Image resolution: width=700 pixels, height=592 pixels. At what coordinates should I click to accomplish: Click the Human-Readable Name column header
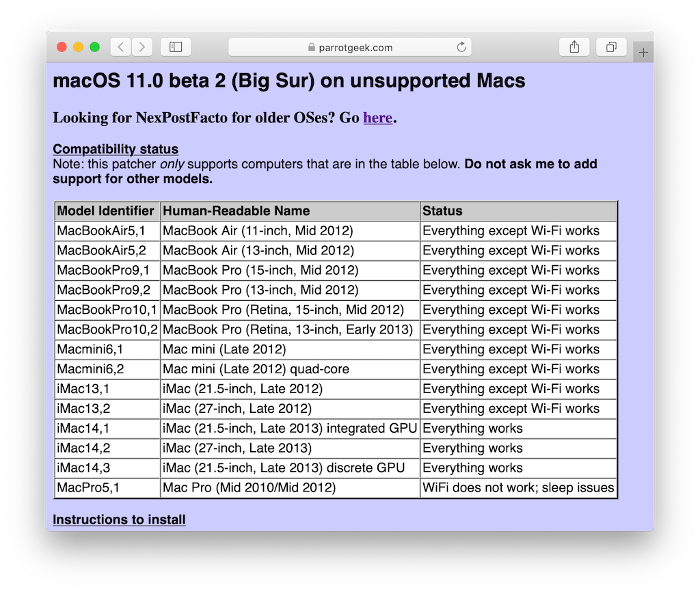click(290, 211)
